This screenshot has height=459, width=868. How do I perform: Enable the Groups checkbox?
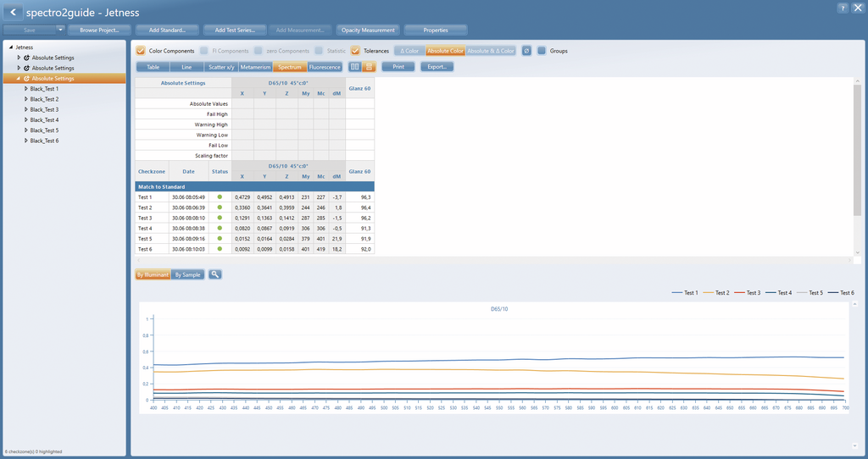coord(542,51)
